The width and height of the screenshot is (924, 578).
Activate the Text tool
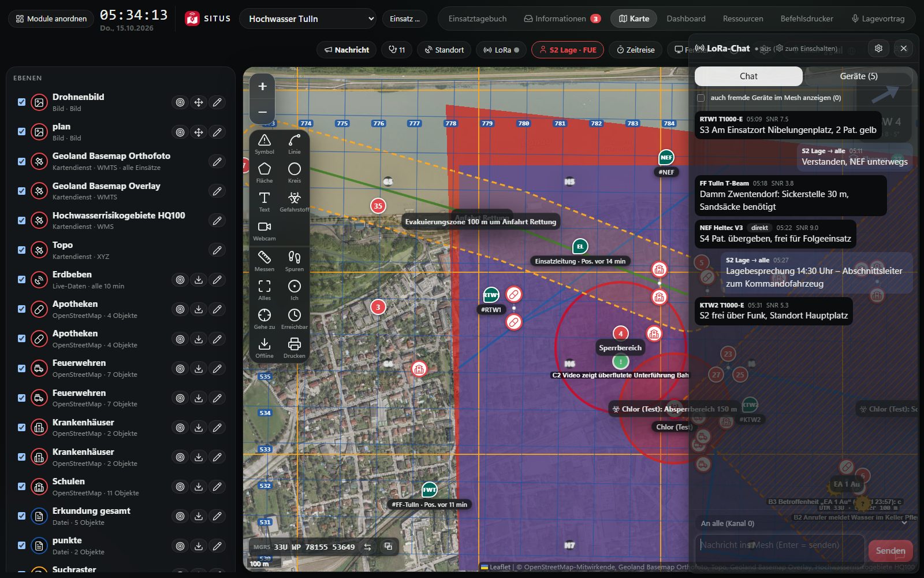pos(264,202)
